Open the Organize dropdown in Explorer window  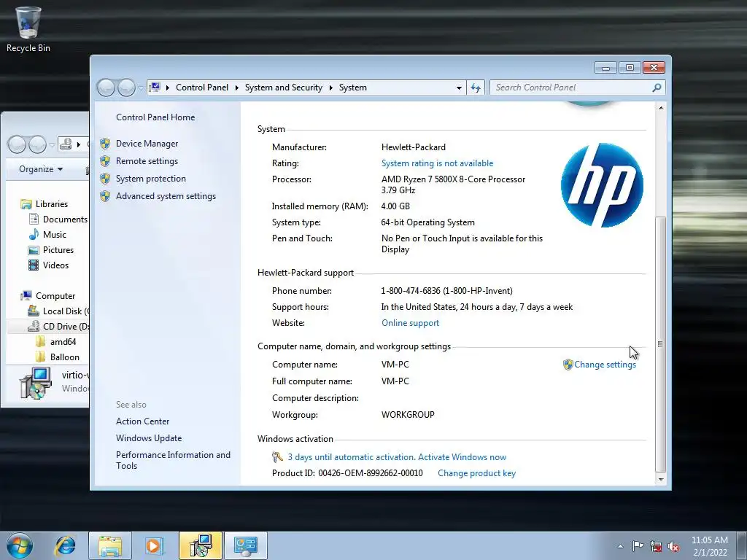tap(41, 169)
